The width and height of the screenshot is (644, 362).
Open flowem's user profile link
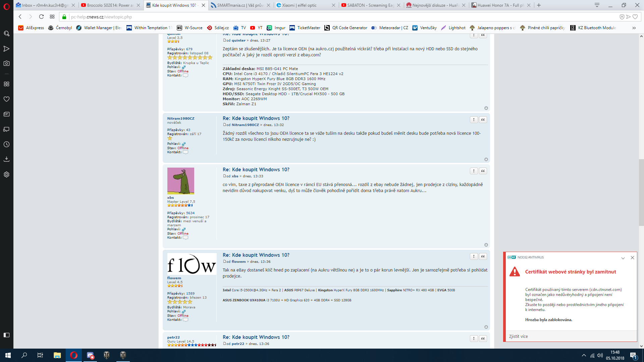(x=174, y=278)
